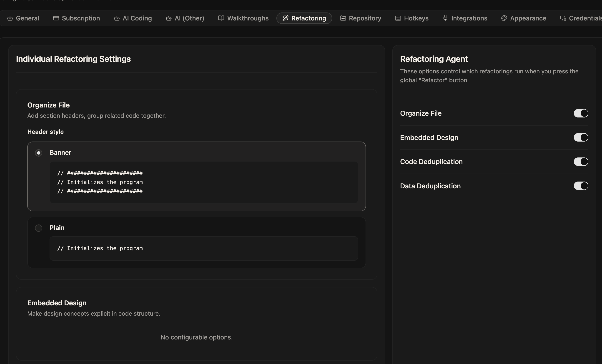Click the Organize File section title
This screenshot has height=364, width=602.
point(48,105)
